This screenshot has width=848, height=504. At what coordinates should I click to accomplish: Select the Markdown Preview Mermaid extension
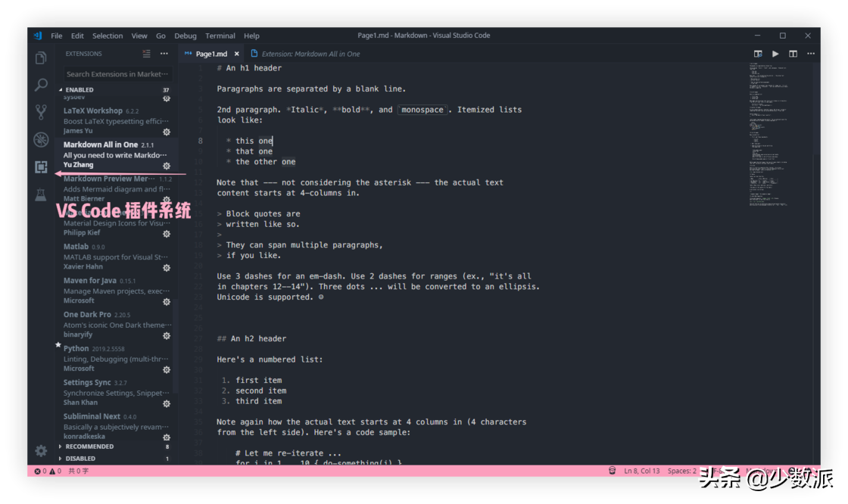116,188
